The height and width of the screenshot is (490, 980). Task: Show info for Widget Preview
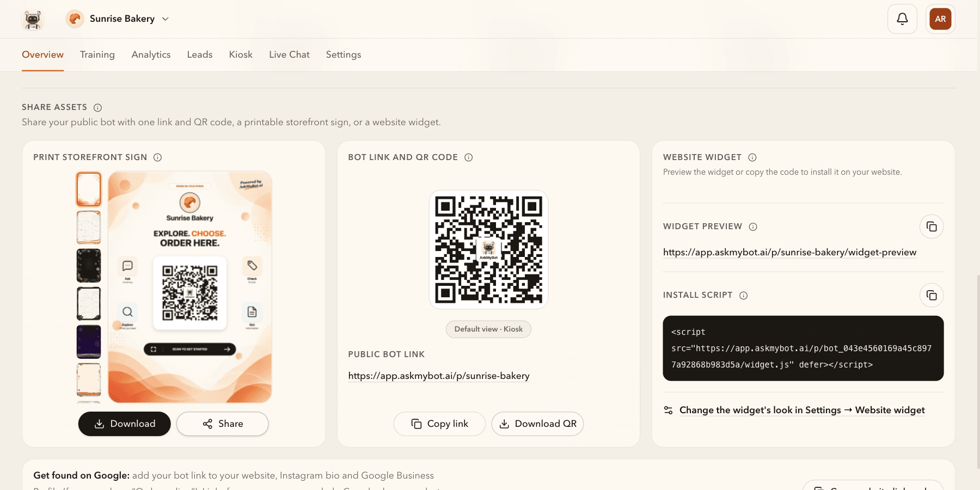pyautogui.click(x=753, y=226)
